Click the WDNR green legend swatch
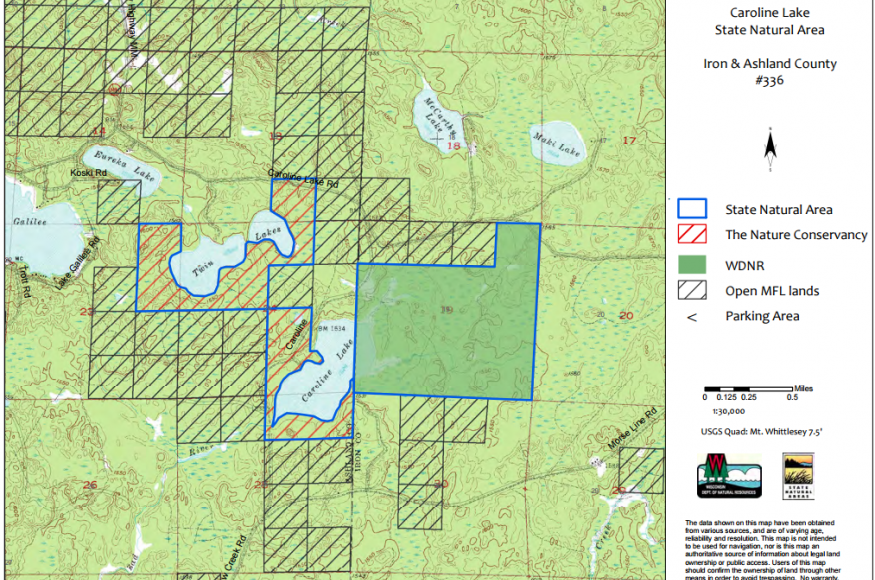 tap(692, 265)
